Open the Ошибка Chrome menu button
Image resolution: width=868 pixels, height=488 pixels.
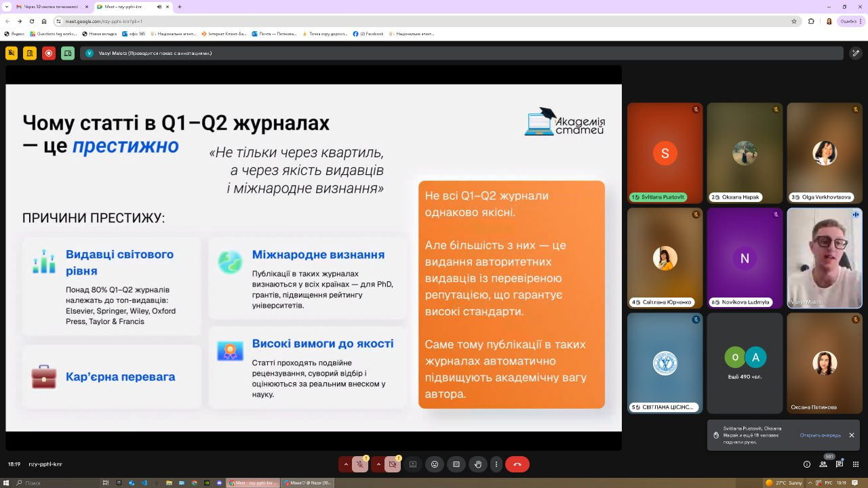pyautogui.click(x=851, y=21)
